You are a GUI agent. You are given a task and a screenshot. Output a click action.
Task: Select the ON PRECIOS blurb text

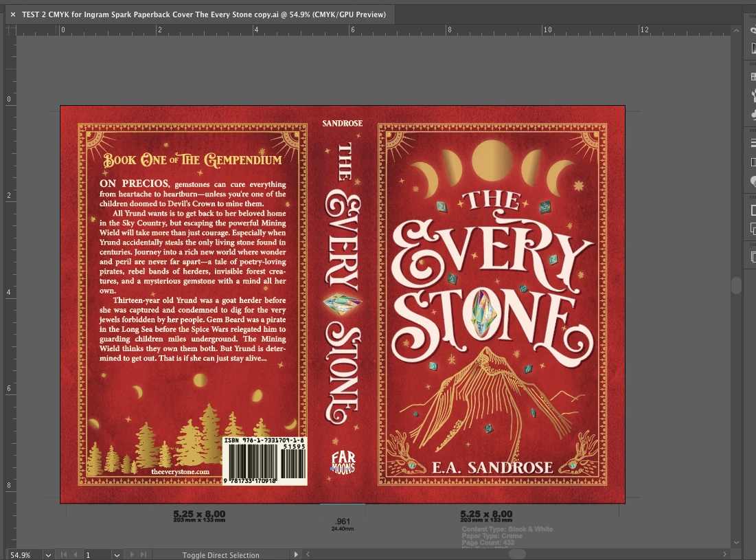[x=192, y=271]
